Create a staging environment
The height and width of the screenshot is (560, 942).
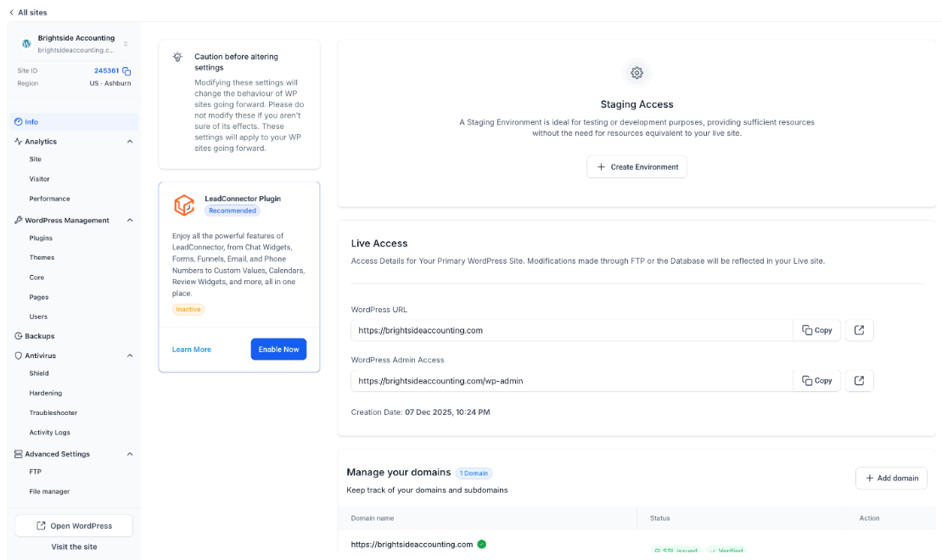click(636, 167)
